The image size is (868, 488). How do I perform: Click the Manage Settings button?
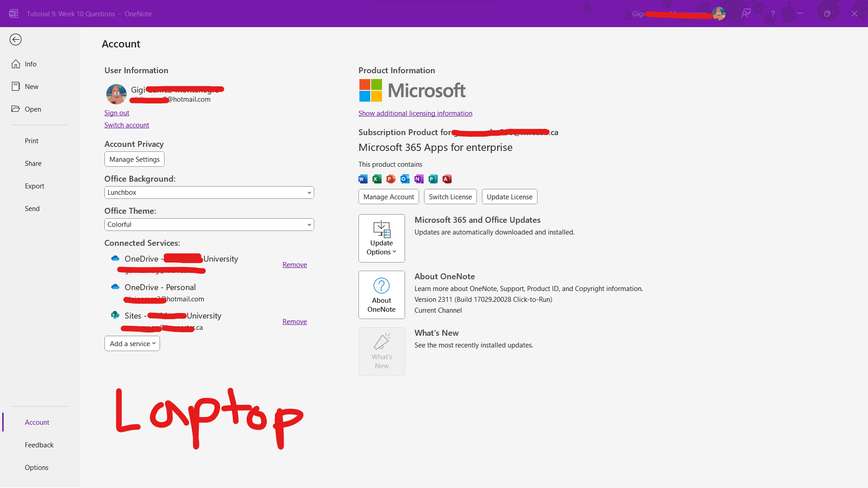(x=134, y=160)
